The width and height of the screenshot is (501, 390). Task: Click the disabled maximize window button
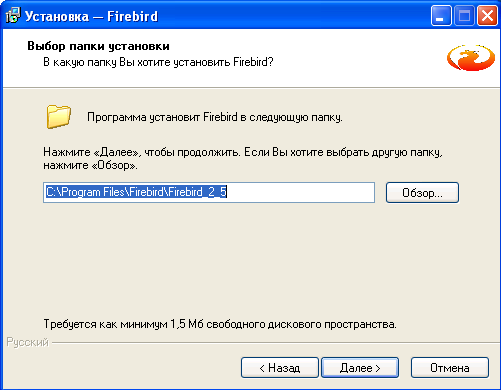coord(464,16)
